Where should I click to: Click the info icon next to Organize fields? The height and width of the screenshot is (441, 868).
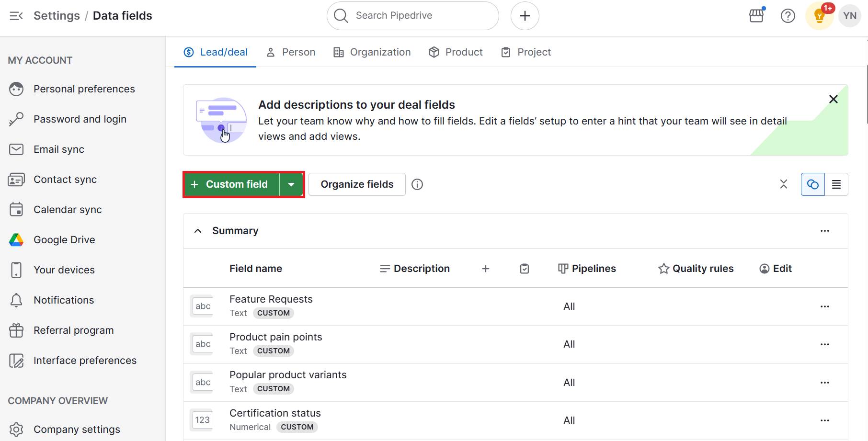(x=417, y=184)
